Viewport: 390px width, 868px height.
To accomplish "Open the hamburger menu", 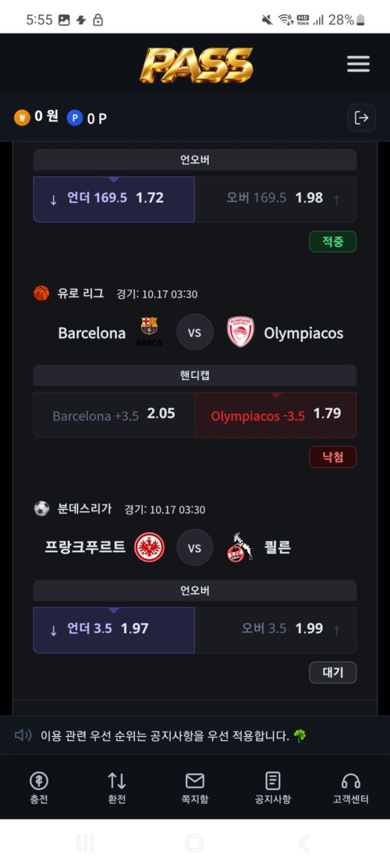I will [x=358, y=64].
